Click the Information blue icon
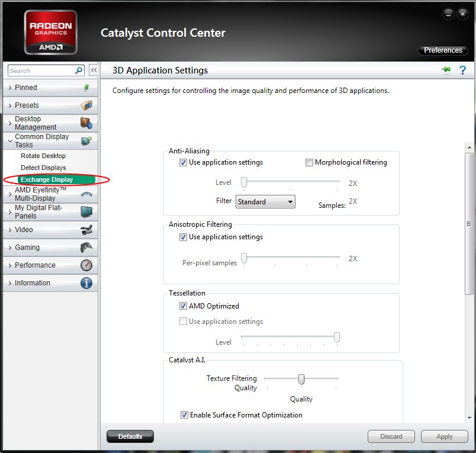Viewport: 476px width, 453px height. tap(86, 283)
